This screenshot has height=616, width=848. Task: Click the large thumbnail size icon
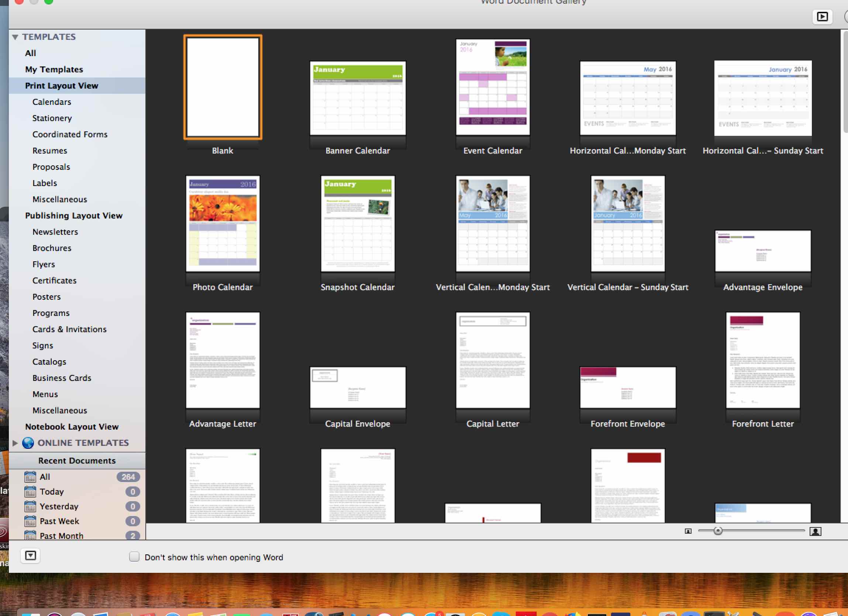click(x=815, y=531)
